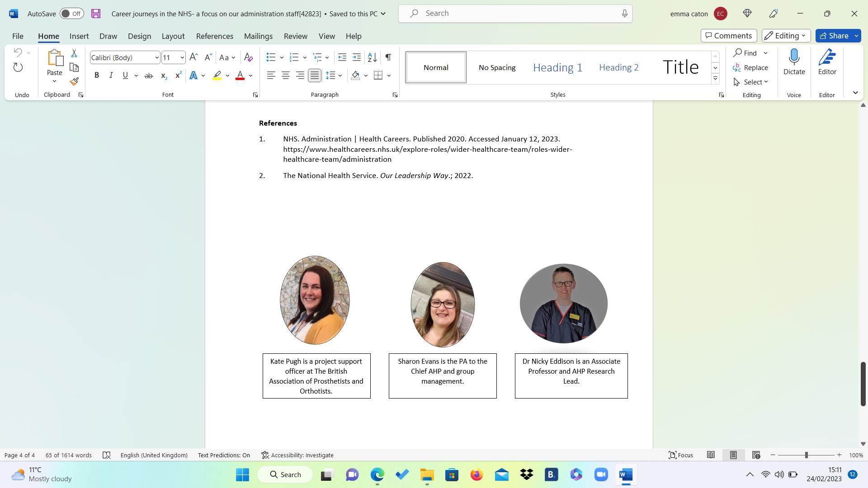Toggle Bold formatting
Image resolution: width=868 pixels, height=488 pixels.
click(x=96, y=75)
